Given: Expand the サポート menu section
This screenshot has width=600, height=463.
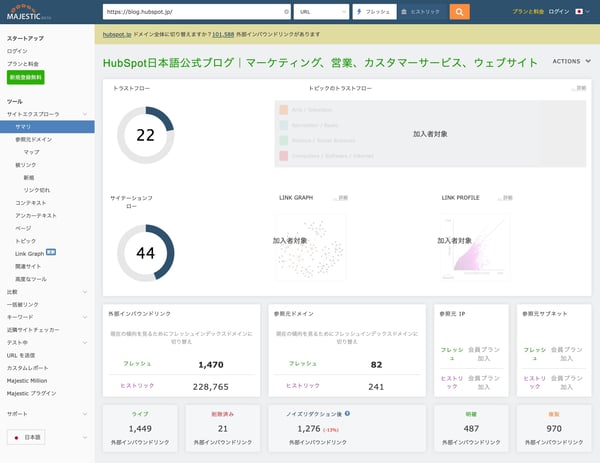Looking at the screenshot, I should click(85, 414).
